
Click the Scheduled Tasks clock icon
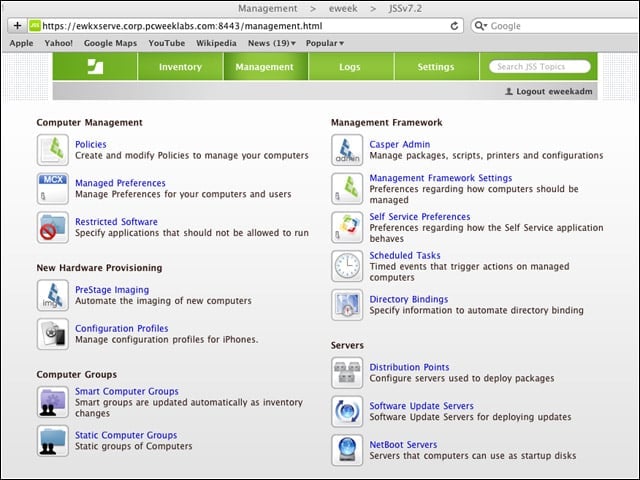(347, 266)
